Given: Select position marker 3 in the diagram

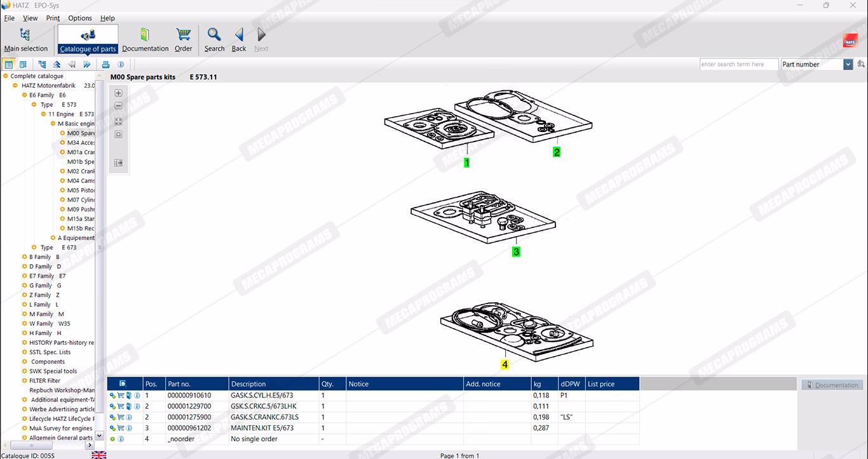Looking at the screenshot, I should pyautogui.click(x=516, y=252).
